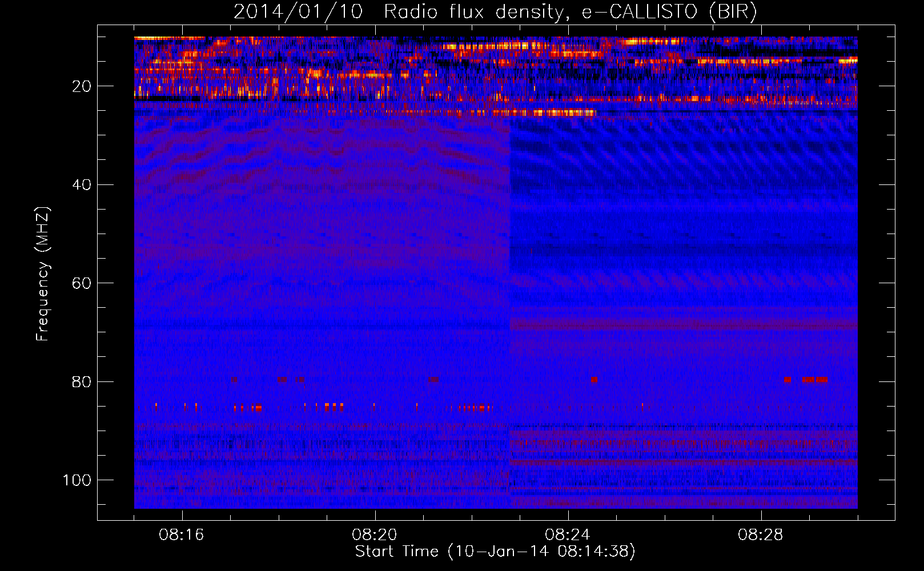Click the 40 MHz frequency tick label
This screenshot has height=571, width=924.
(x=82, y=185)
